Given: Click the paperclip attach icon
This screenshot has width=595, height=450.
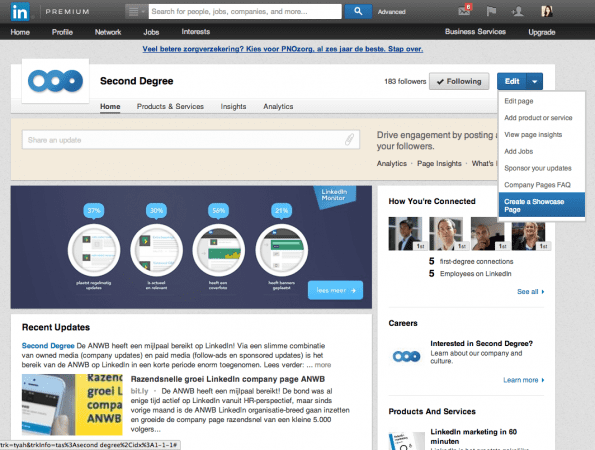Looking at the screenshot, I should coord(349,140).
